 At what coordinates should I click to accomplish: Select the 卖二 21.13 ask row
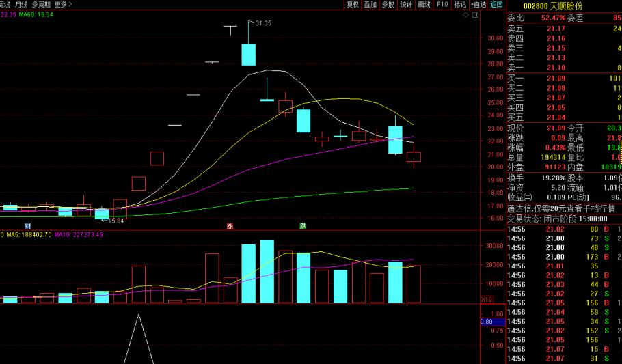point(564,58)
